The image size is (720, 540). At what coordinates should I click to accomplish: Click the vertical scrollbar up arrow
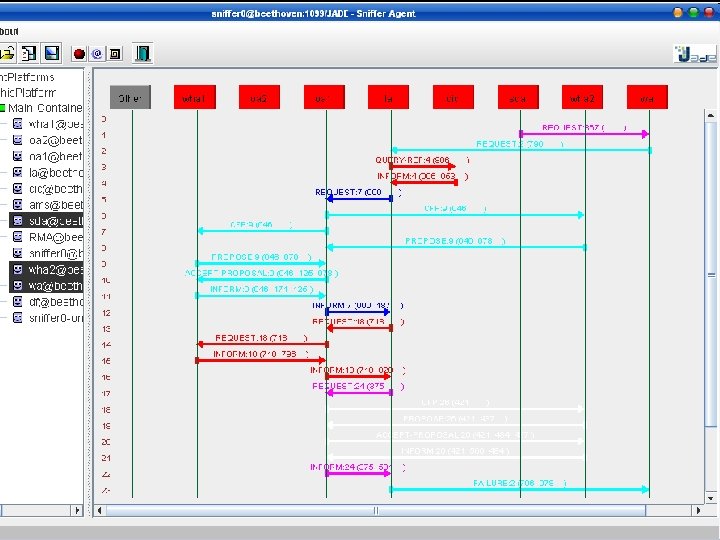[x=711, y=115]
